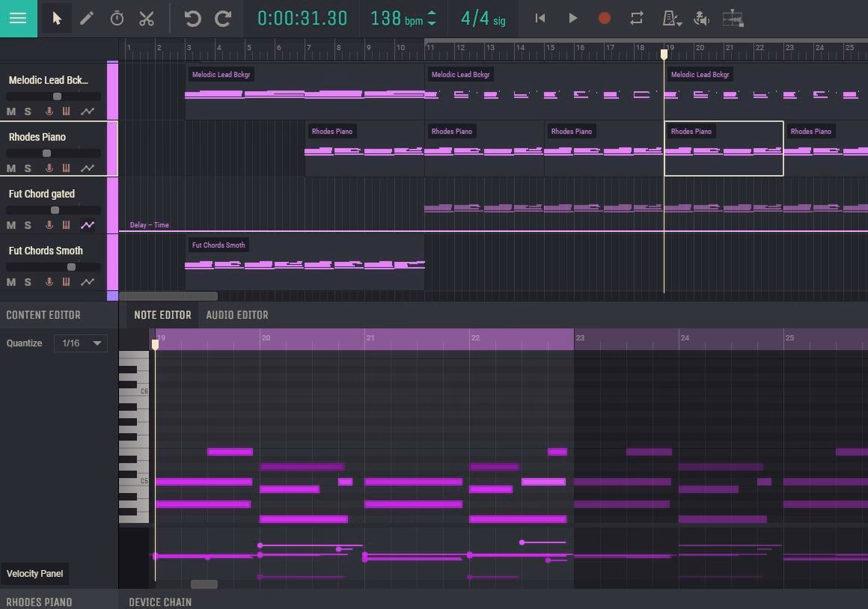Open the Fut Chord gated instrument bars icon
The image size is (868, 609).
point(66,225)
